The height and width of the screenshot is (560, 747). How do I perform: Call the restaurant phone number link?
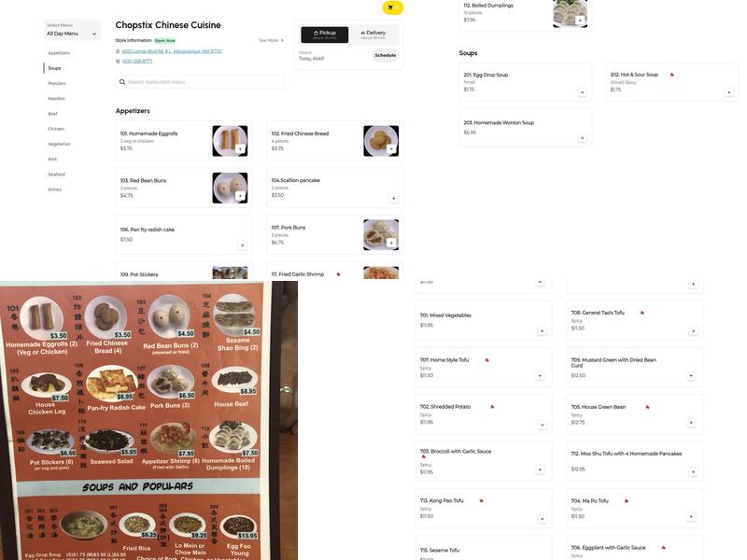tap(137, 61)
